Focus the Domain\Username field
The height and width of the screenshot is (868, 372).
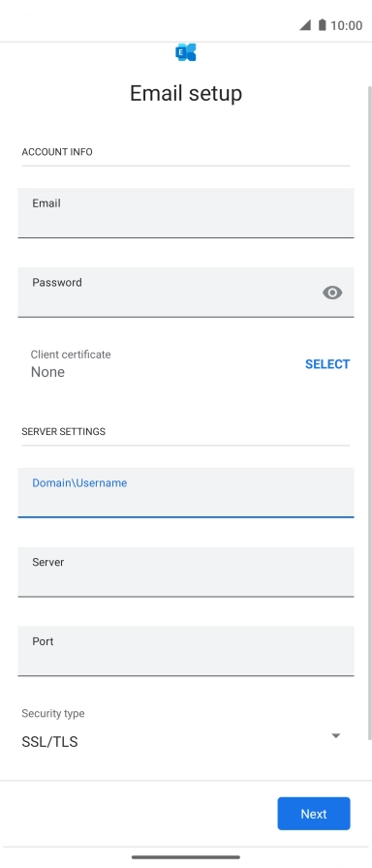185,492
